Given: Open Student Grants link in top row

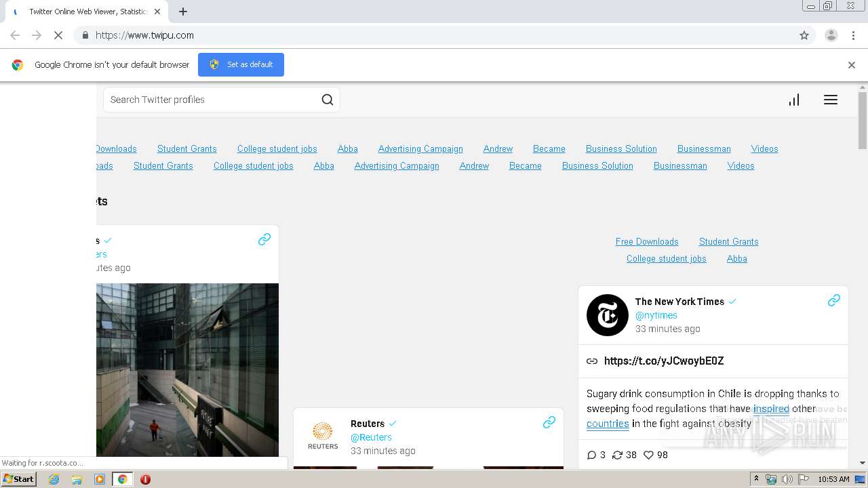Looking at the screenshot, I should tap(187, 148).
